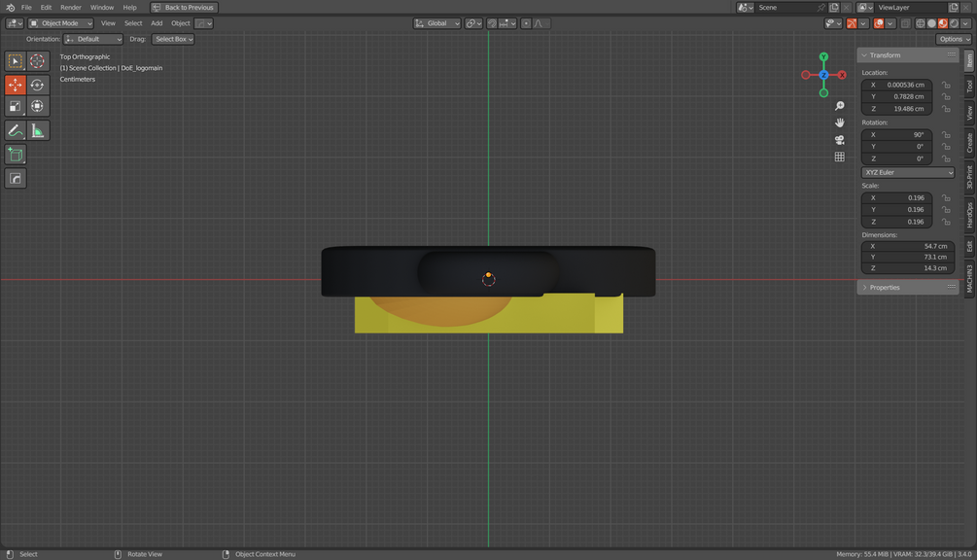Click the ViewLayer name field
977x560 pixels.
(x=912, y=8)
